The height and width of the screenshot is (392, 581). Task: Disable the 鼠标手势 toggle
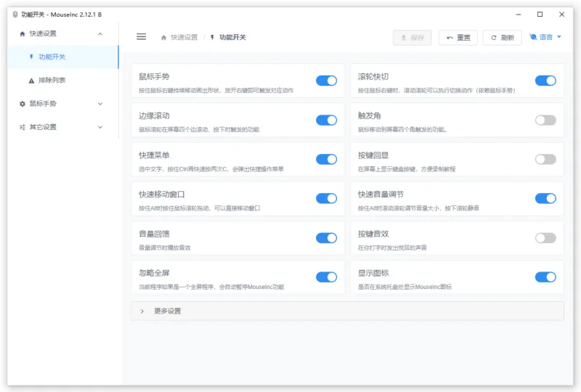[326, 81]
